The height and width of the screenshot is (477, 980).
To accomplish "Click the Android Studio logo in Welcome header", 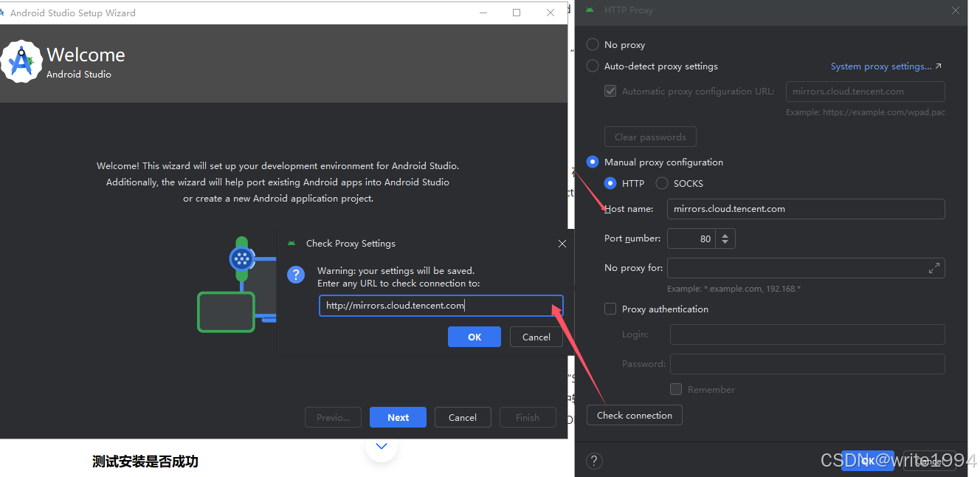I will click(x=21, y=62).
